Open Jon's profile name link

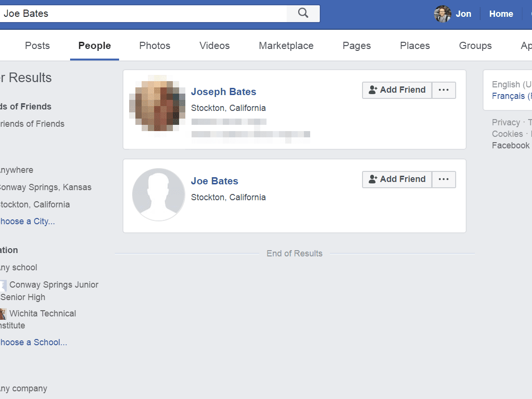(x=463, y=14)
